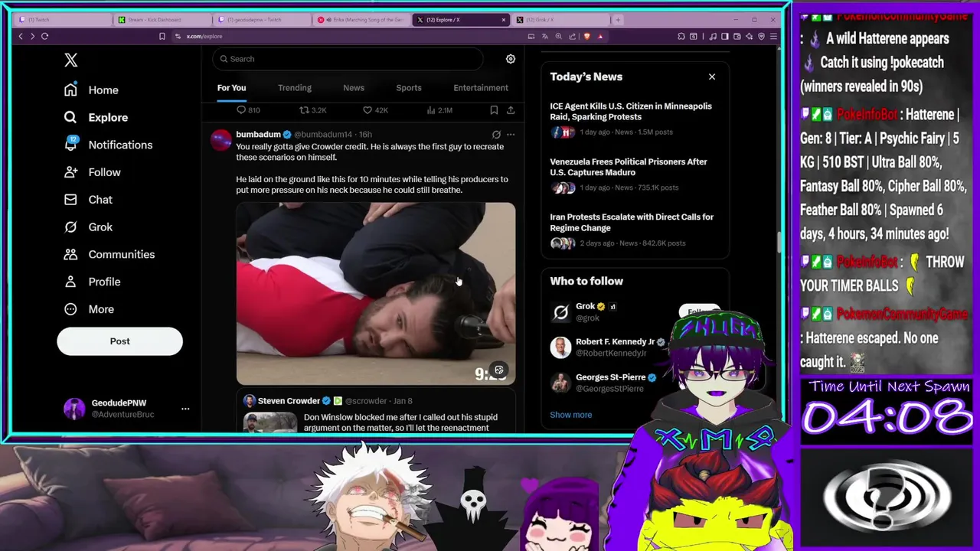Open Steven Crowder quoted post
This screenshot has width=980, height=551.
click(375, 412)
